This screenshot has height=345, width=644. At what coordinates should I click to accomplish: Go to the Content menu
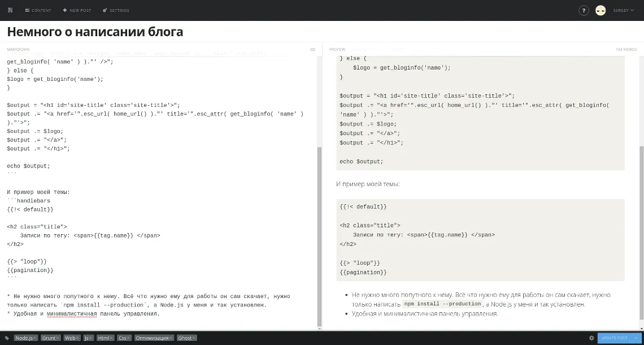(x=38, y=10)
